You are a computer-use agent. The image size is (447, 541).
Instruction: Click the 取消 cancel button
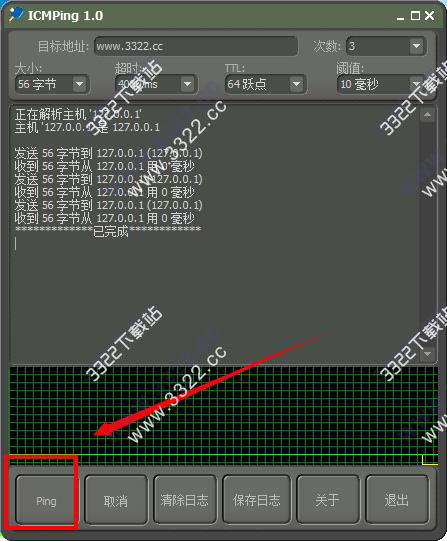(116, 499)
